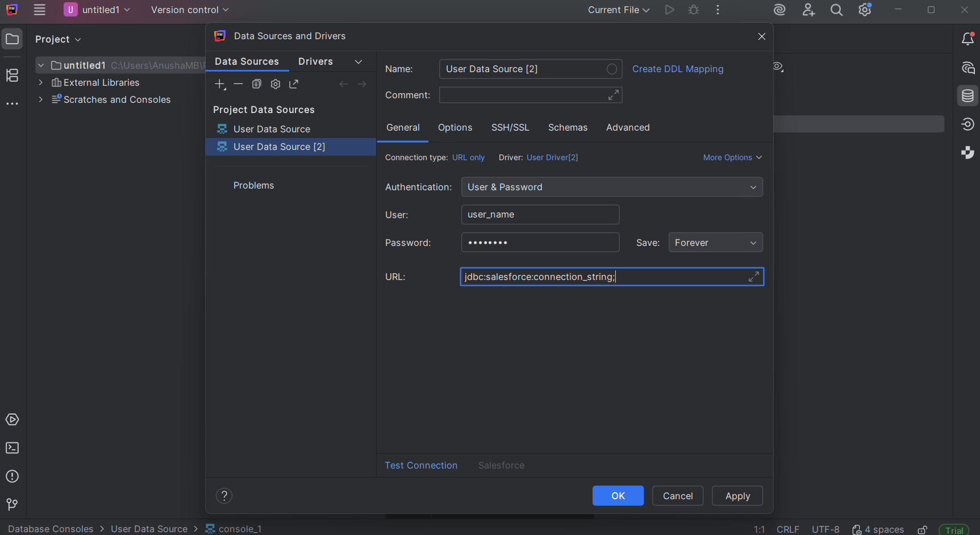This screenshot has height=535, width=980.
Task: Click the Search Everywhere magnifier icon
Action: 836,10
